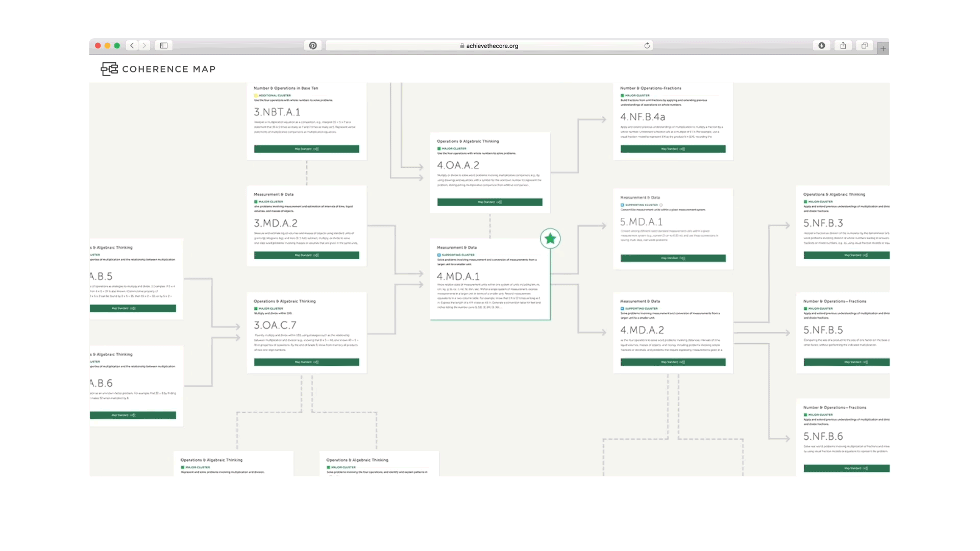980x551 pixels.
Task: Add a new tab with the plus button
Action: tap(883, 48)
